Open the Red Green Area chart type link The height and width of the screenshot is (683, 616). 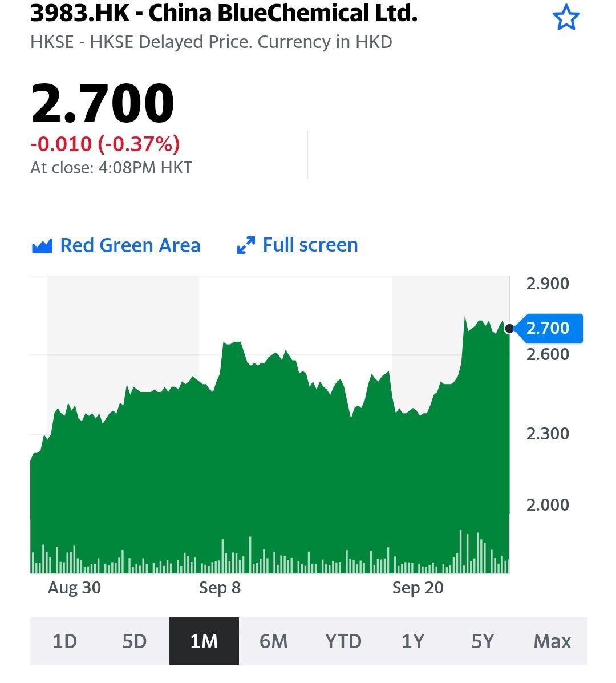[116, 245]
